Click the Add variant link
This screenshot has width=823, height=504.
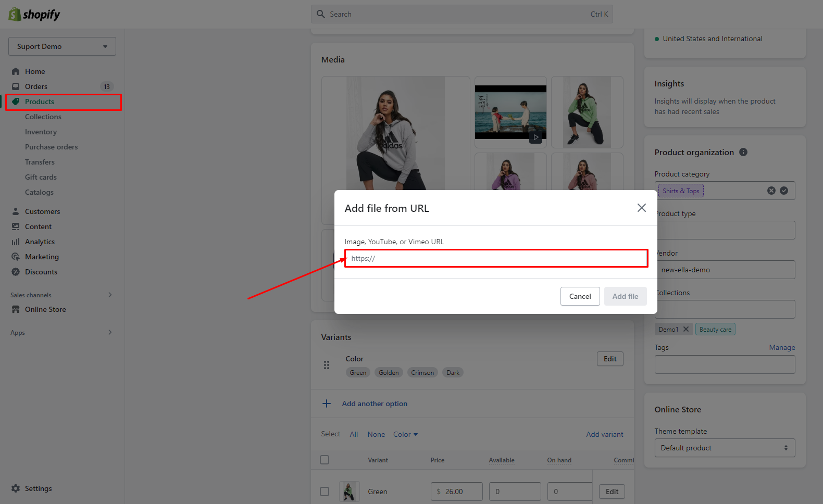coord(605,434)
